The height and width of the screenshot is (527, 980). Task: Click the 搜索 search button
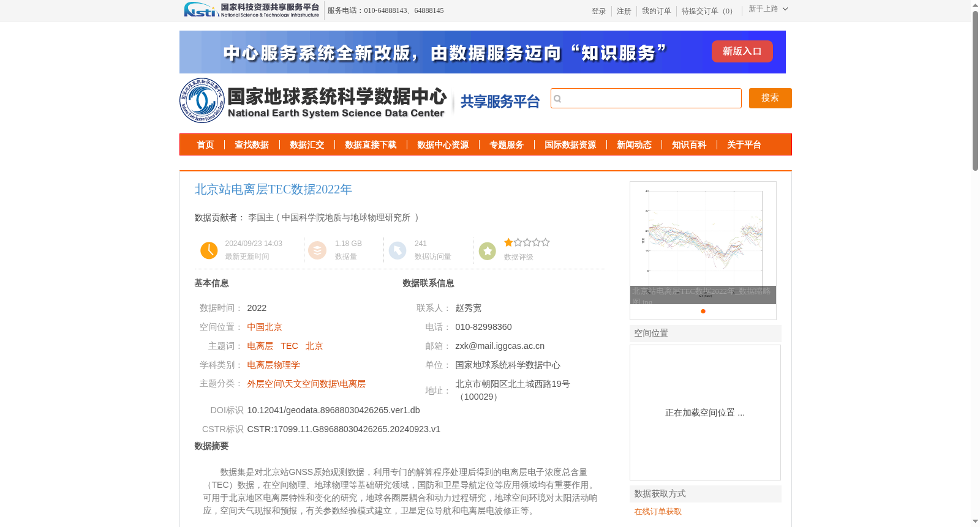coord(771,99)
